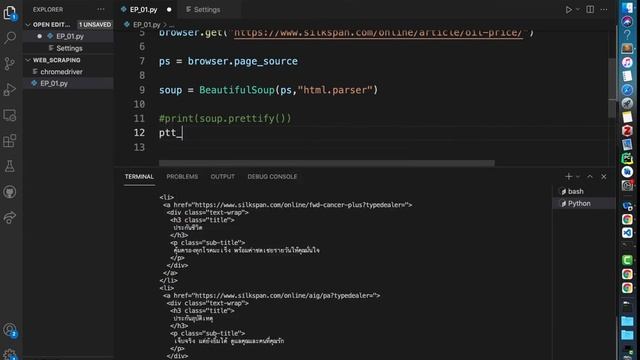Select the OUTPUT panel tab
This screenshot has height=360, width=640.
pyautogui.click(x=222, y=177)
